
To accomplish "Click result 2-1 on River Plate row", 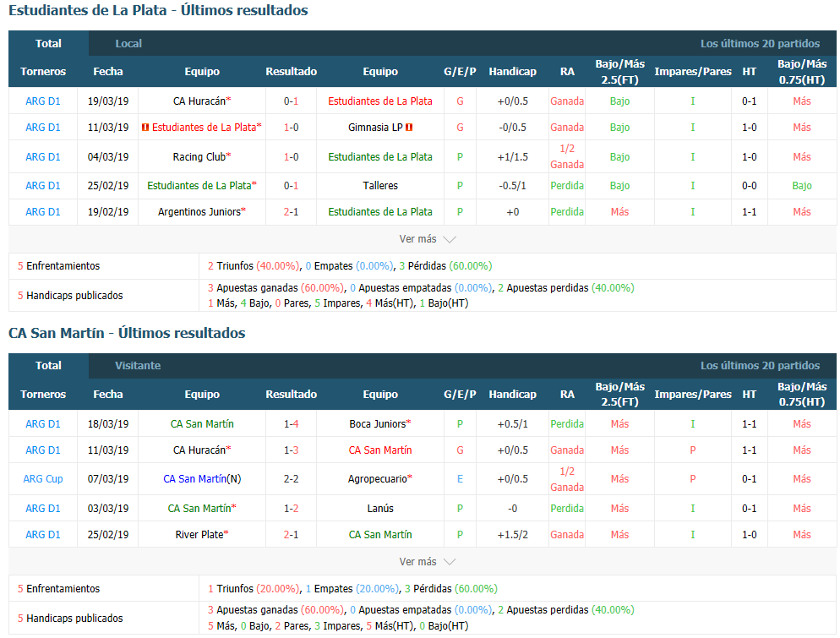I will (291, 535).
